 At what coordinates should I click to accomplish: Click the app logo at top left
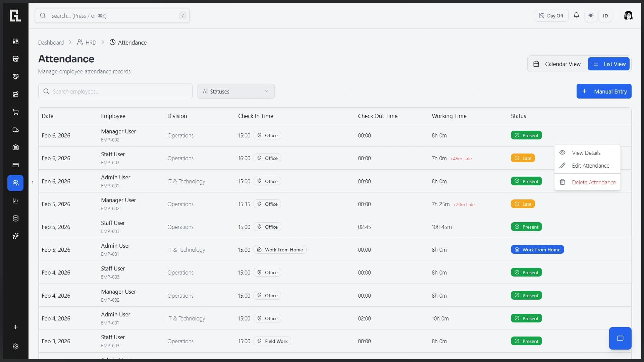point(15,15)
